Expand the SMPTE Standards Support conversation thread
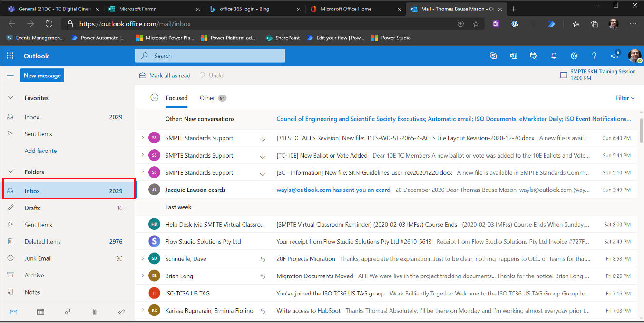 coord(144,138)
